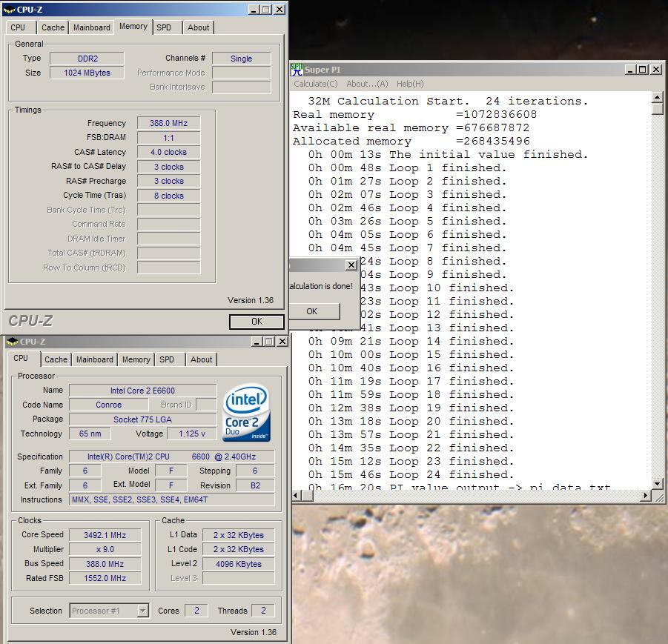The width and height of the screenshot is (668, 644).
Task: Click the Super PI title bar icon
Action: 297,69
